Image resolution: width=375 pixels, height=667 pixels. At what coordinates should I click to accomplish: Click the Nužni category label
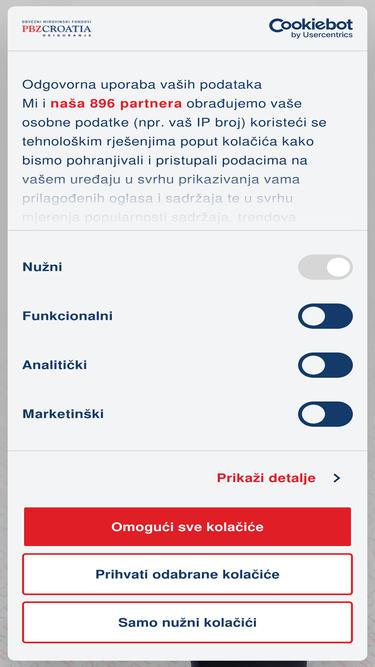(x=42, y=267)
